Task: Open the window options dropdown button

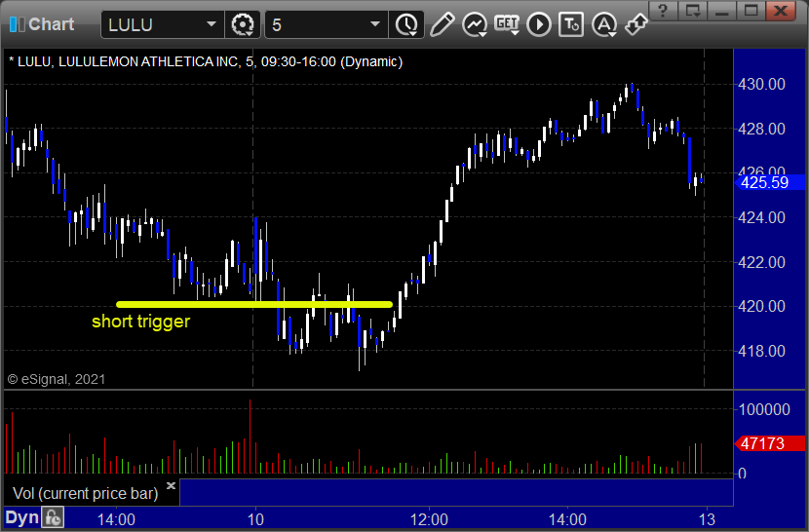Action: coord(692,11)
